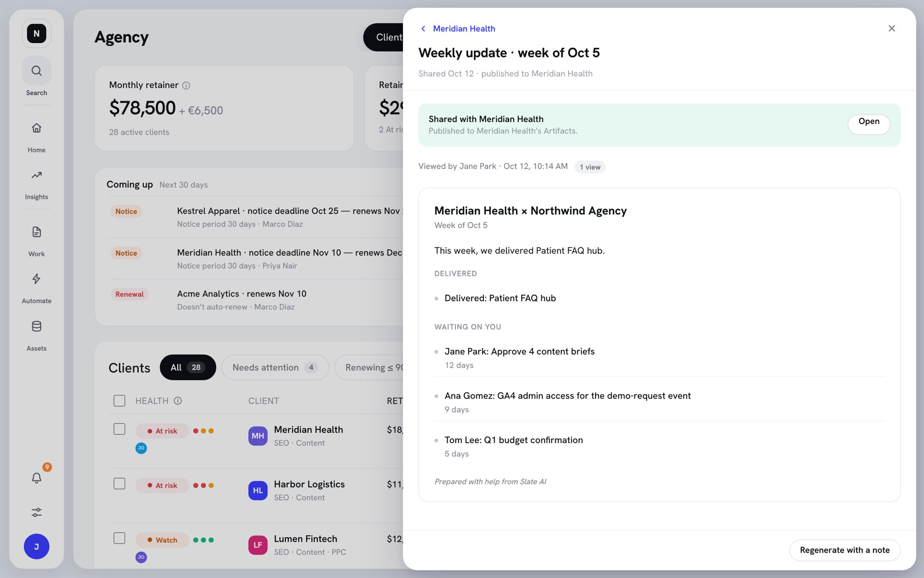Click Regenerate with a note

(x=845, y=550)
